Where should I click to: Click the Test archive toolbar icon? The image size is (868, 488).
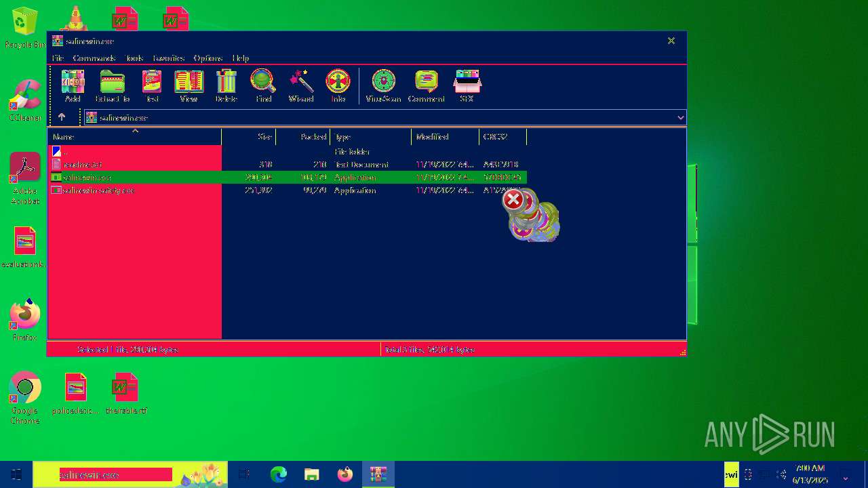152,85
